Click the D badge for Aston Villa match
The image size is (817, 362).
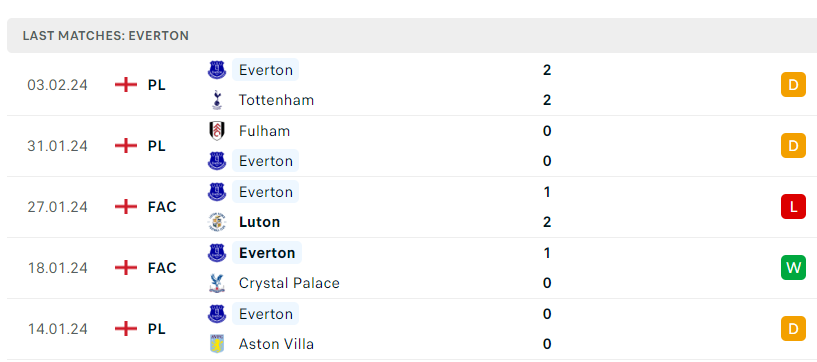coord(793,329)
